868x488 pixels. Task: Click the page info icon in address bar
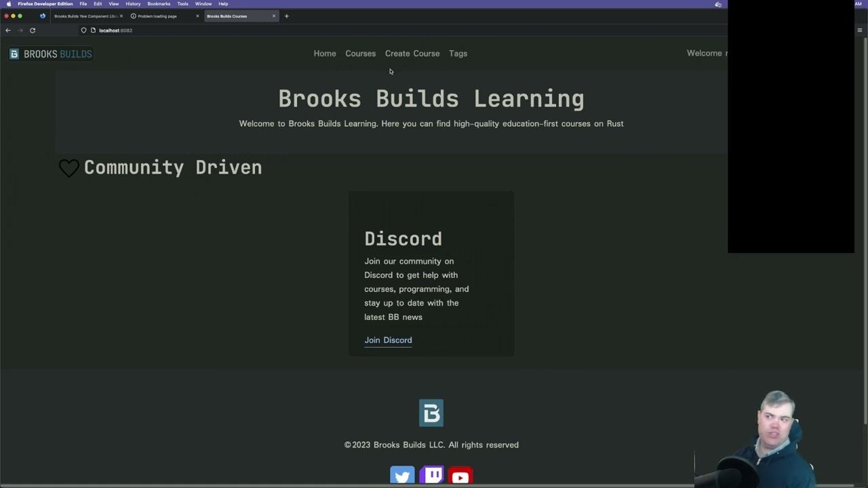point(93,30)
